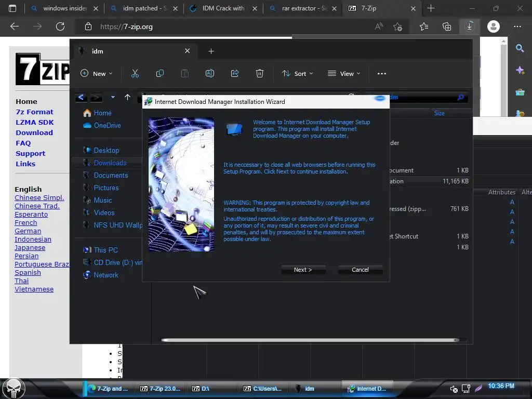The height and width of the screenshot is (399, 532).
Task: Open the LZMA SDK link on 7-Zip page
Action: 35,123
